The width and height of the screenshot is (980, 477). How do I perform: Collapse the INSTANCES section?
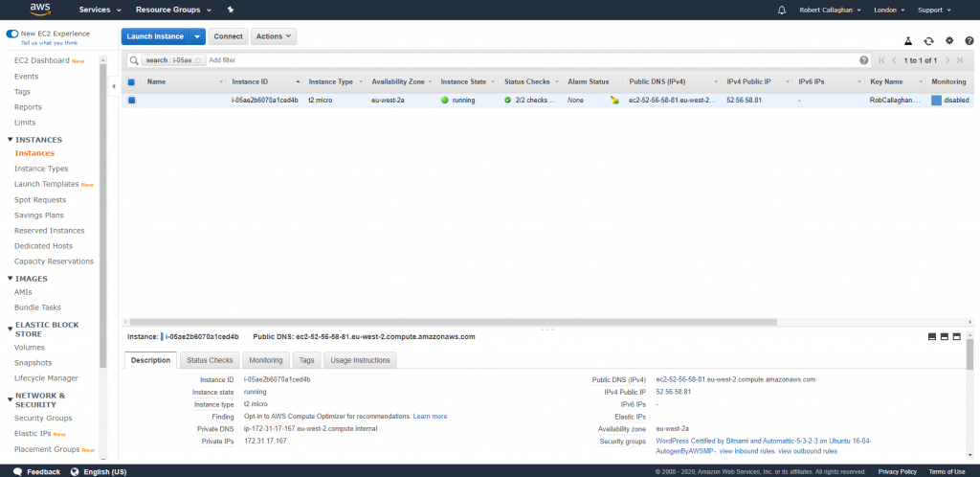[10, 140]
